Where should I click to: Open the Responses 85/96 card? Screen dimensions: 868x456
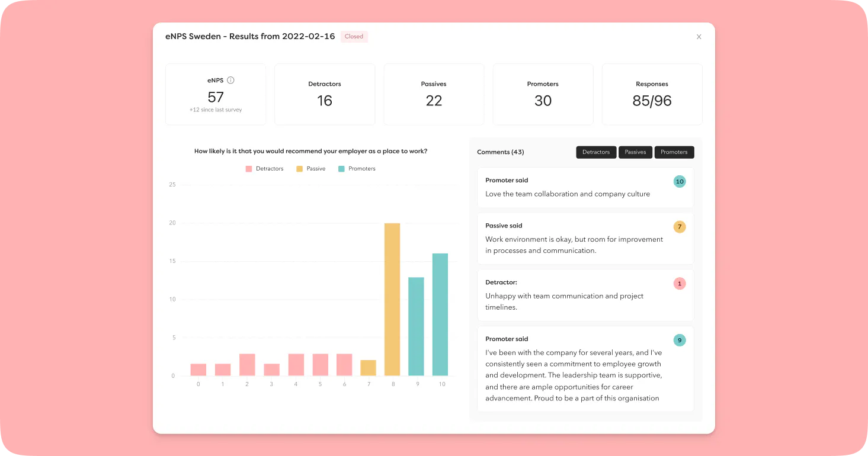652,94
